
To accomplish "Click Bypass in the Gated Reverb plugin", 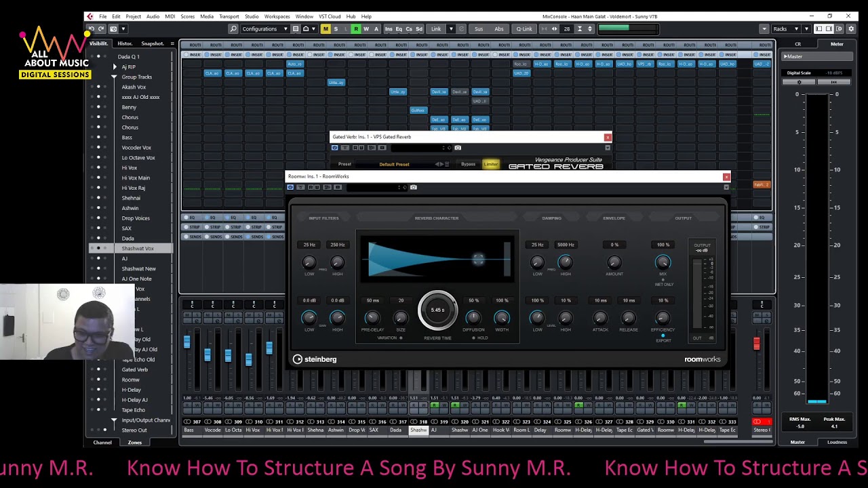I will click(x=468, y=164).
